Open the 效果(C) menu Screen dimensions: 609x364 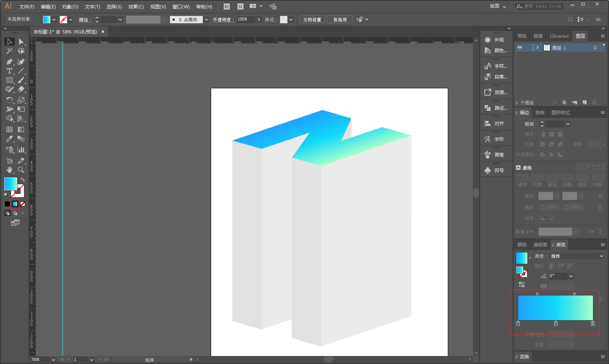tap(136, 6)
